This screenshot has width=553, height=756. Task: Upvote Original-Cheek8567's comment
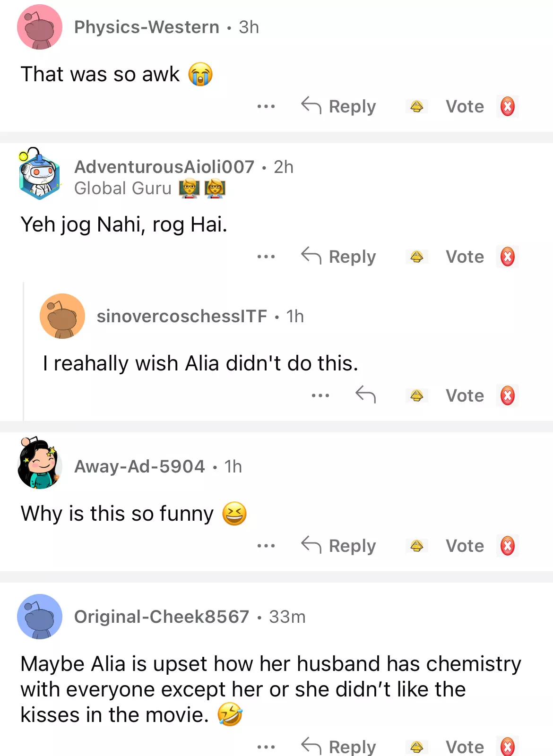416,747
